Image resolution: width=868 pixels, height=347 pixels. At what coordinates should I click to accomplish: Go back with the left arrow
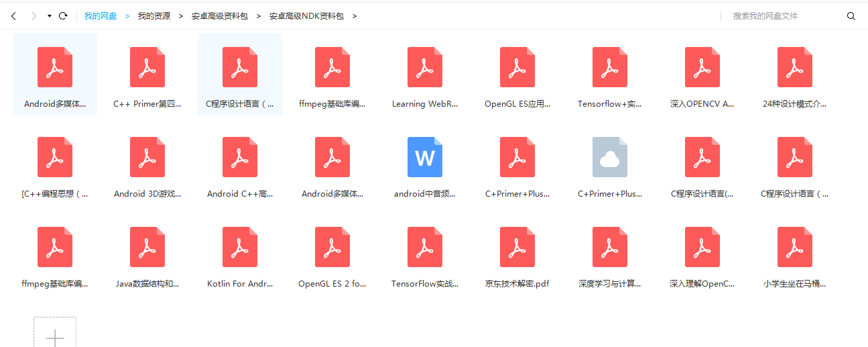point(13,16)
